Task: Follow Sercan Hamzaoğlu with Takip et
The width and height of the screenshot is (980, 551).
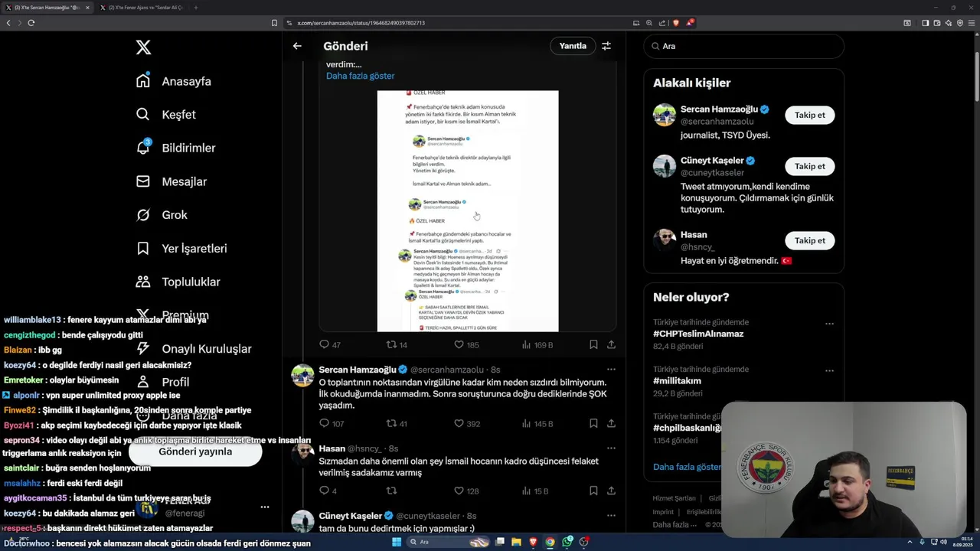Action: (x=809, y=115)
